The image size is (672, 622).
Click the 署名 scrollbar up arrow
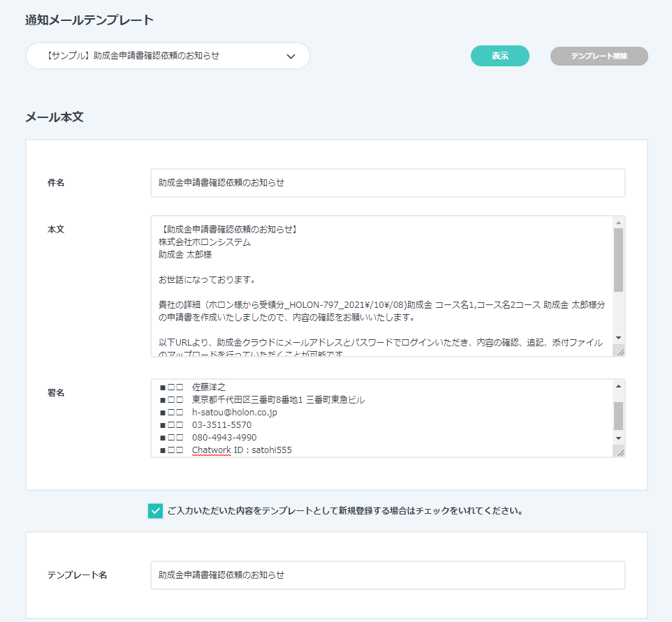pyautogui.click(x=618, y=385)
